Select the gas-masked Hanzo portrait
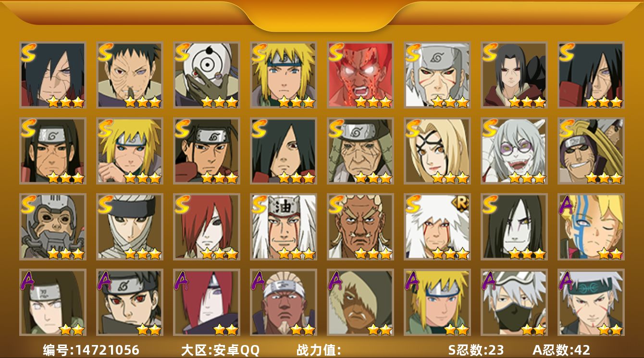 pyautogui.click(x=53, y=226)
